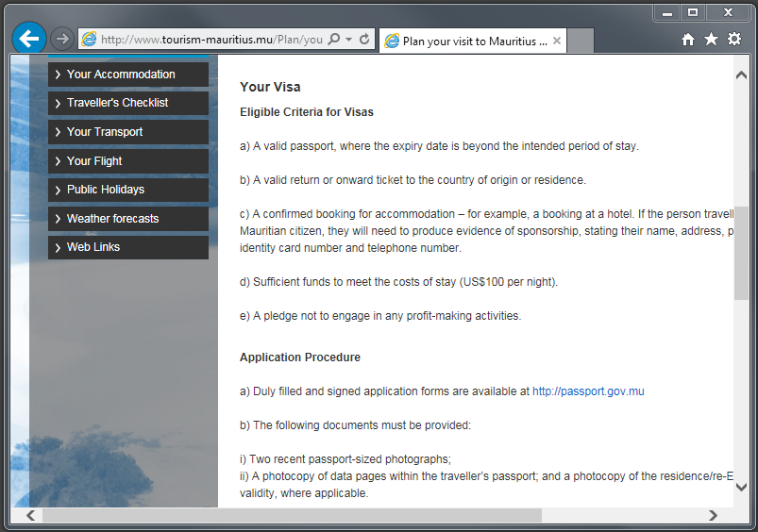Click the Internet Explorer icon in the address bar

[89, 39]
